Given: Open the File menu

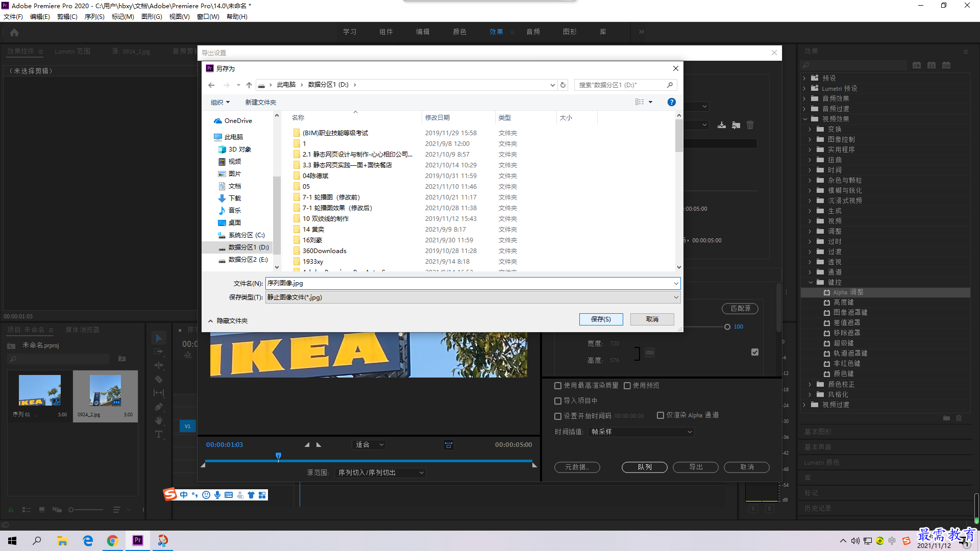Looking at the screenshot, I should tap(13, 17).
